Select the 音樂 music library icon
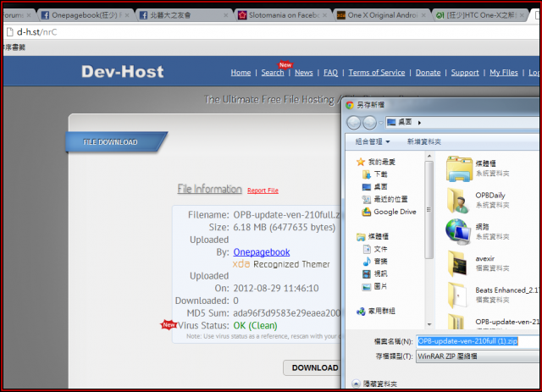542x392 pixels. click(367, 262)
